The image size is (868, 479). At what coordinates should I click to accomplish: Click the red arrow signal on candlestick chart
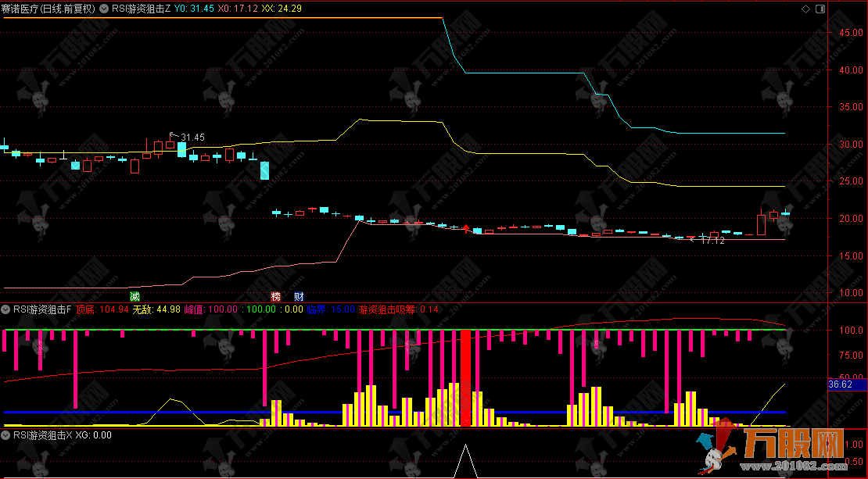[x=467, y=228]
